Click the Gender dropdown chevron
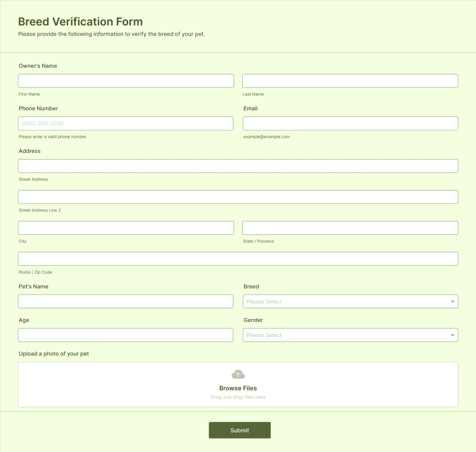Image resolution: width=476 pixels, height=452 pixels. (x=453, y=335)
